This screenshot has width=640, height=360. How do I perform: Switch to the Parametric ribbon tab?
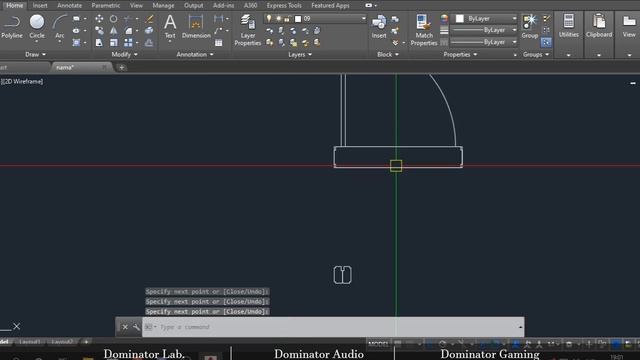pos(106,6)
